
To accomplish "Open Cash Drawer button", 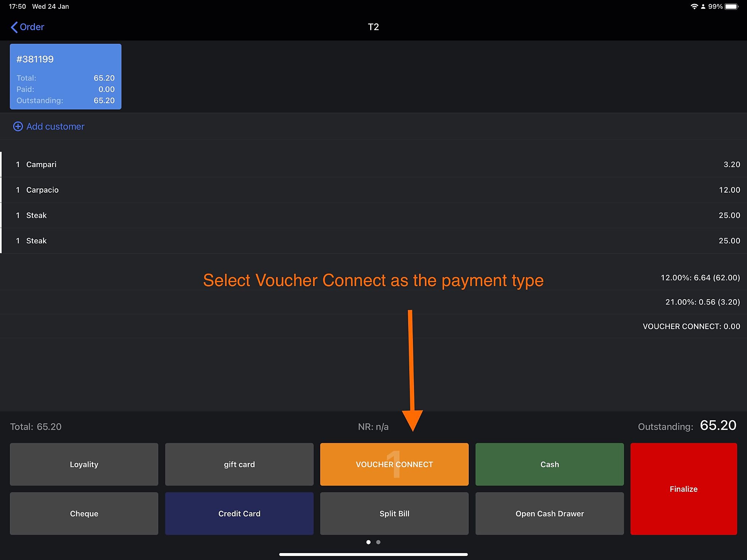I will pyautogui.click(x=549, y=513).
